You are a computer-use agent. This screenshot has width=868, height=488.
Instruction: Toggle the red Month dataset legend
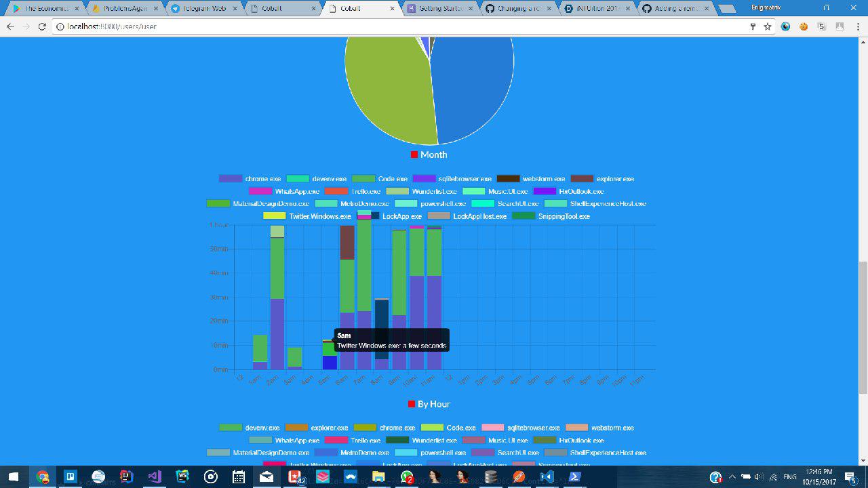(429, 155)
